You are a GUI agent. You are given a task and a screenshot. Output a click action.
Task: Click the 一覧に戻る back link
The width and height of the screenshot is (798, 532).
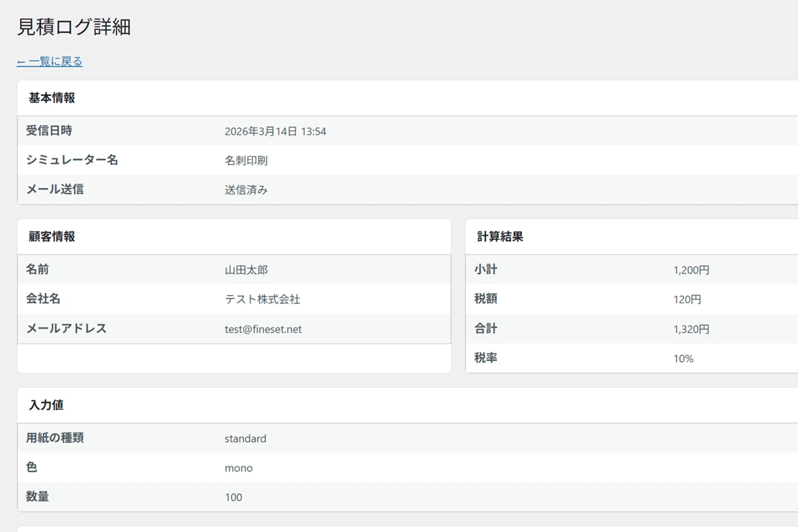50,62
